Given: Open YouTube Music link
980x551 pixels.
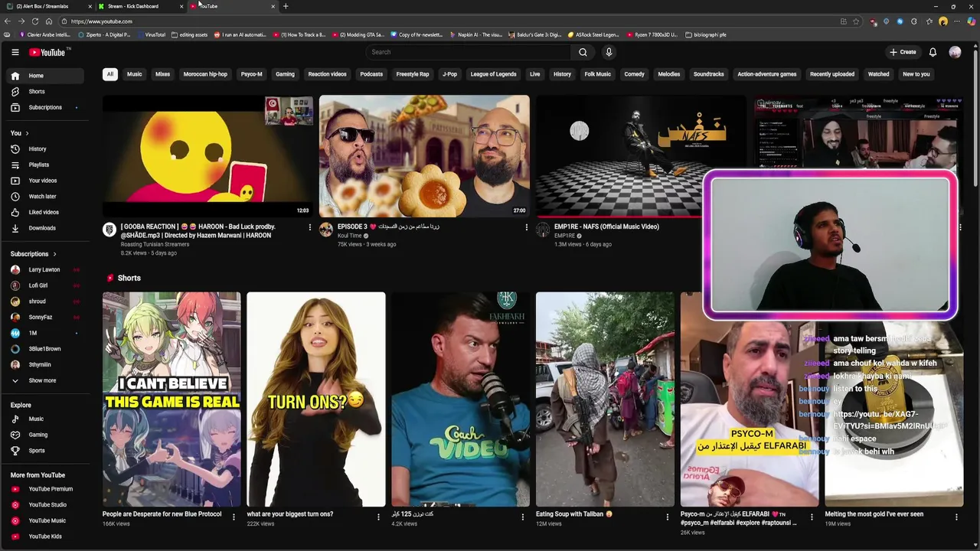Looking at the screenshot, I should click(x=46, y=520).
